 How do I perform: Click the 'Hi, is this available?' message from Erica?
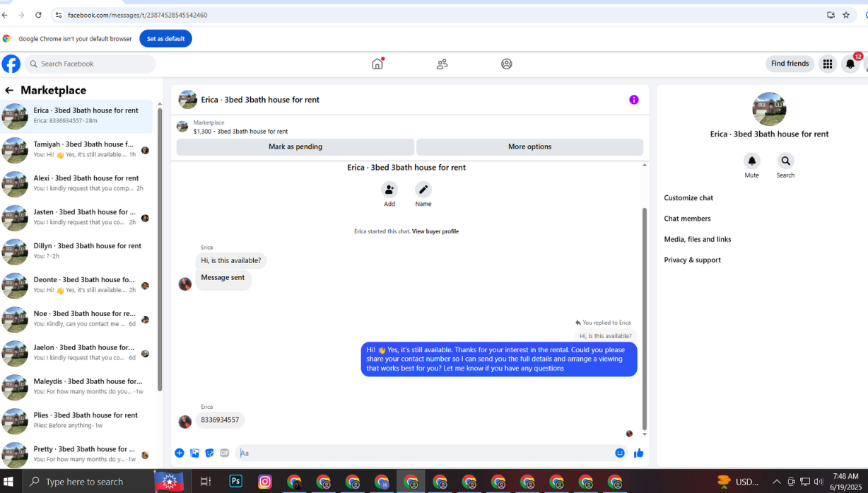(x=231, y=260)
